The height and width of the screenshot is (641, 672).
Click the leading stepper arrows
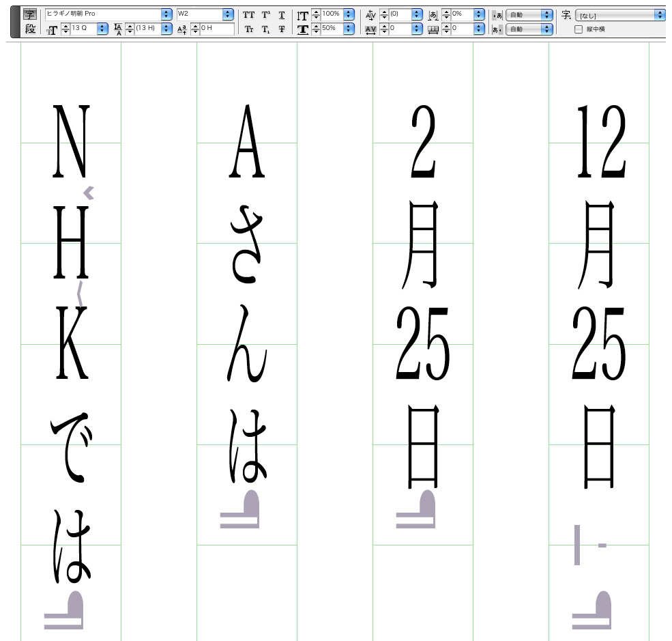[x=130, y=29]
